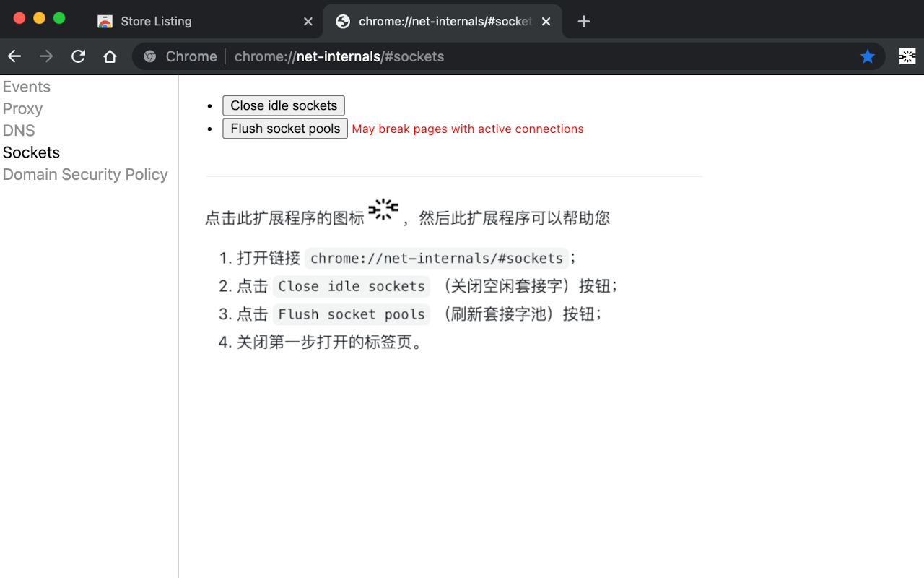Click the extension icon shown in the instructions

tap(383, 210)
